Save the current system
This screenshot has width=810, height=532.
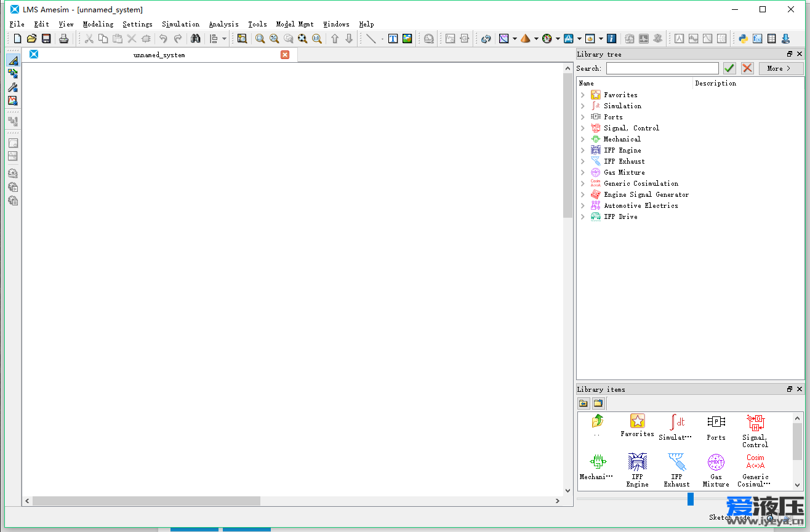tap(46, 39)
